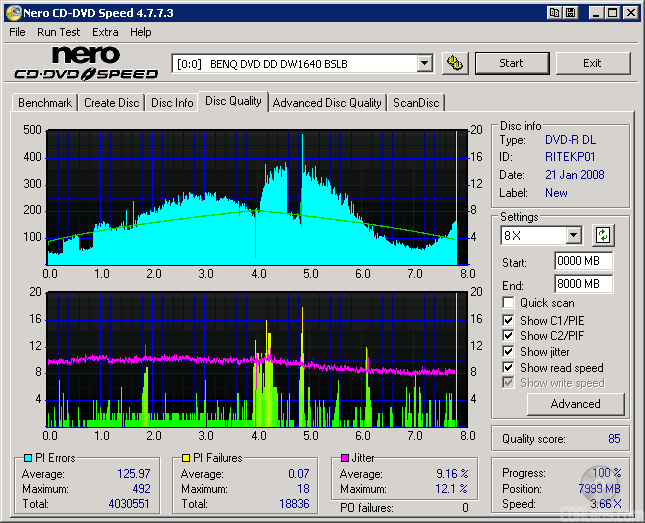The image size is (645, 523).
Task: Open the BENQ drive selection dropdown
Action: coord(424,63)
